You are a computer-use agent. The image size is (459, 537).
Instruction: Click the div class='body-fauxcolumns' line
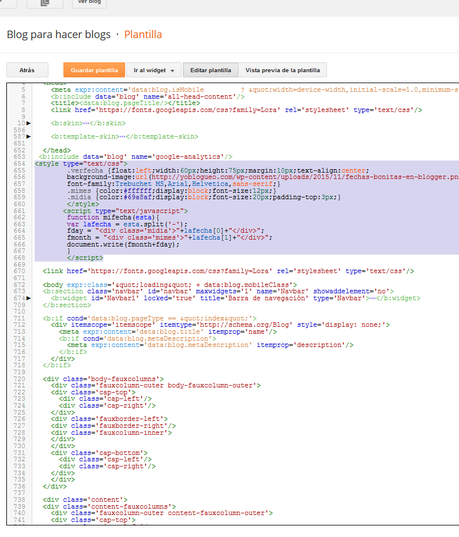pos(103,379)
